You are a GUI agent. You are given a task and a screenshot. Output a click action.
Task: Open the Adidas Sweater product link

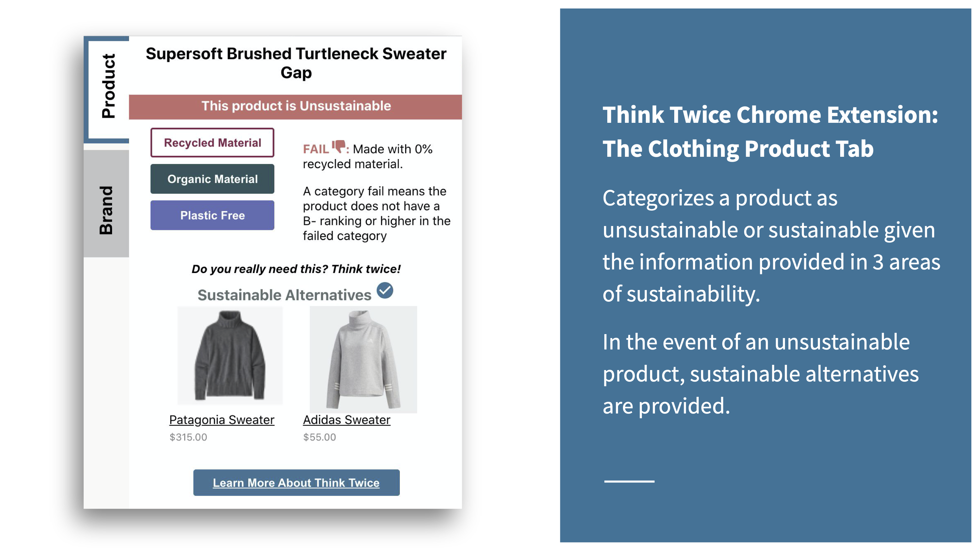point(347,420)
